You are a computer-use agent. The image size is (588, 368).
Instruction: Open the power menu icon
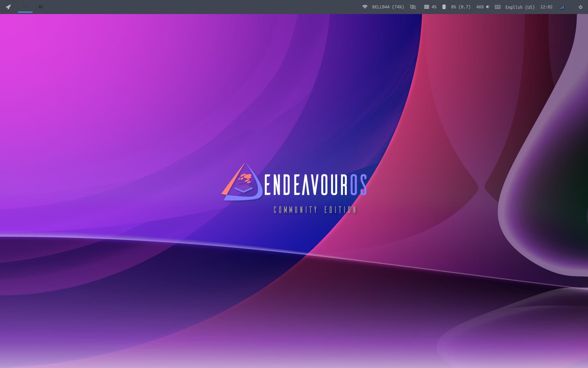click(580, 7)
